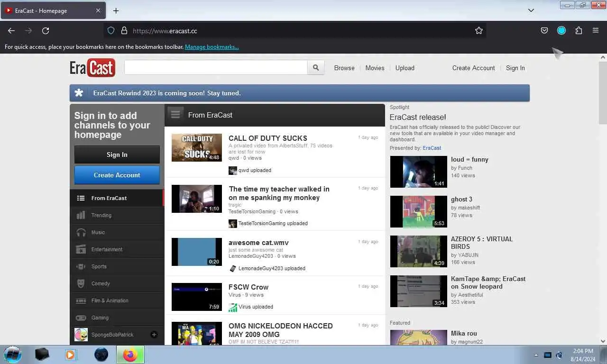Click the guide menu icon beside From EraCast
607x364 pixels.
[175, 114]
